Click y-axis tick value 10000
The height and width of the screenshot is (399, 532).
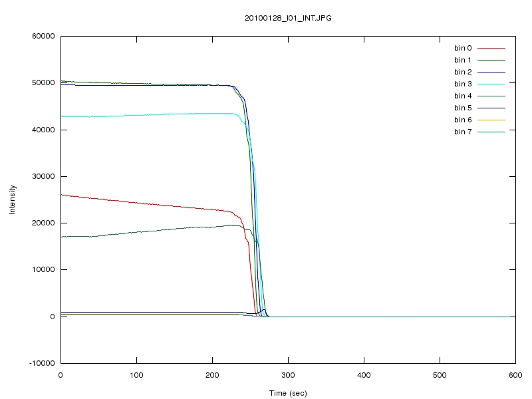pos(43,270)
